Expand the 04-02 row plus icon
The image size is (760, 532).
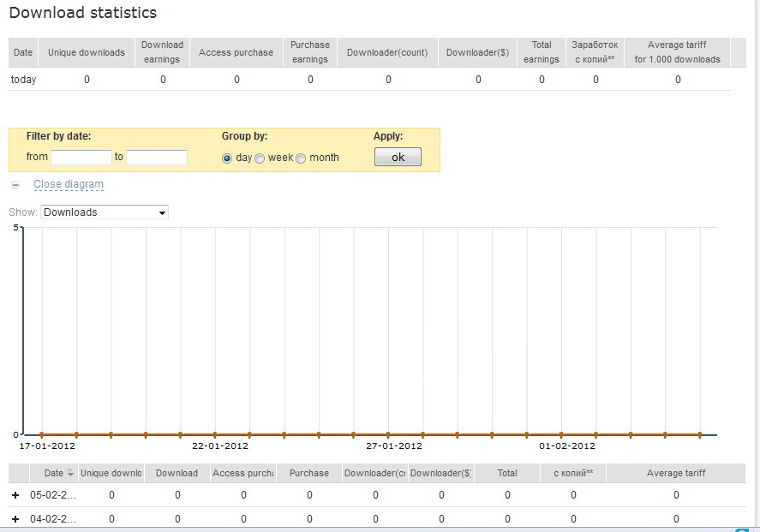coord(15,519)
